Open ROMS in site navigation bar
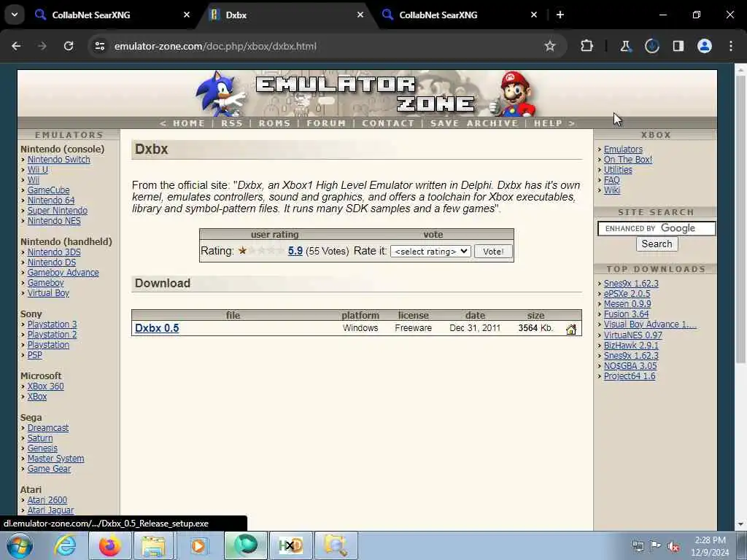Image resolution: width=747 pixels, height=560 pixels. click(274, 123)
